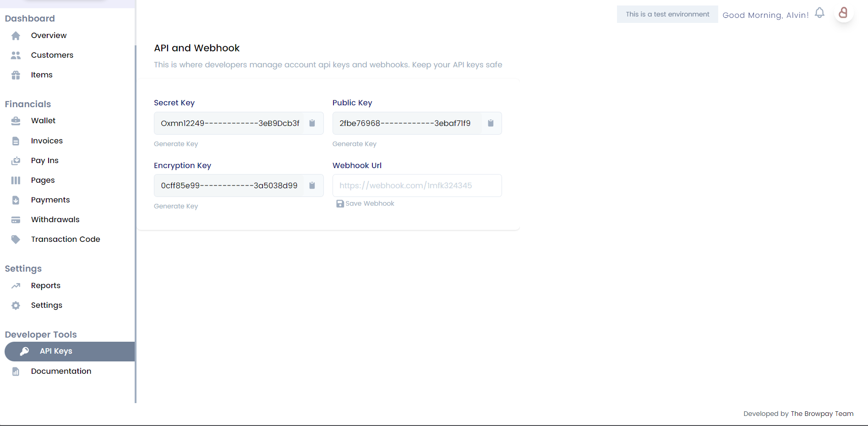The width and height of the screenshot is (868, 426).
Task: Open the Documentation page
Action: 61,371
